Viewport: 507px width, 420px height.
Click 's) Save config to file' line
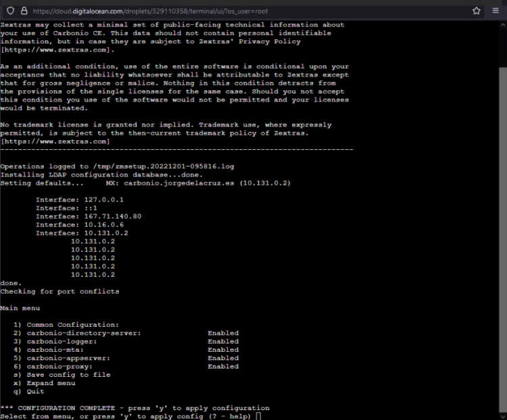pyautogui.click(x=62, y=375)
